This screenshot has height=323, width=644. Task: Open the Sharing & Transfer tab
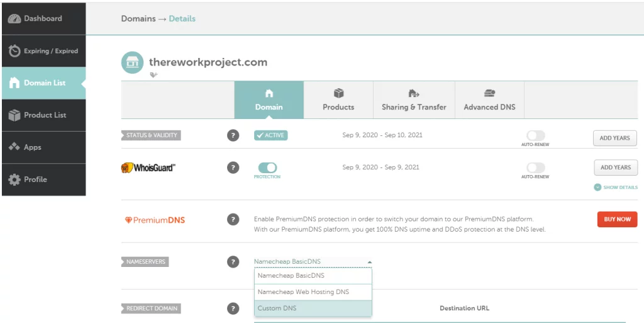[x=414, y=100]
